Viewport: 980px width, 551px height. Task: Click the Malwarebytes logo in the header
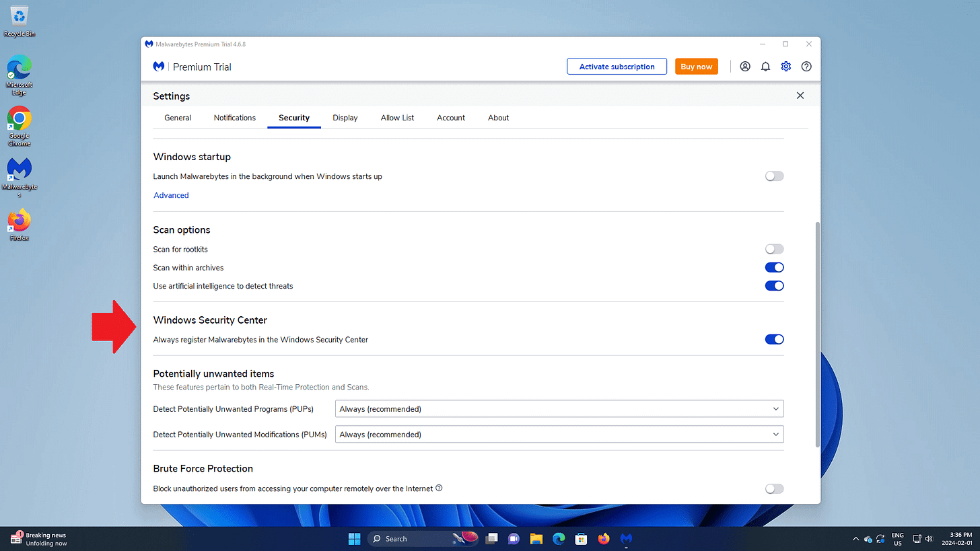(x=157, y=66)
